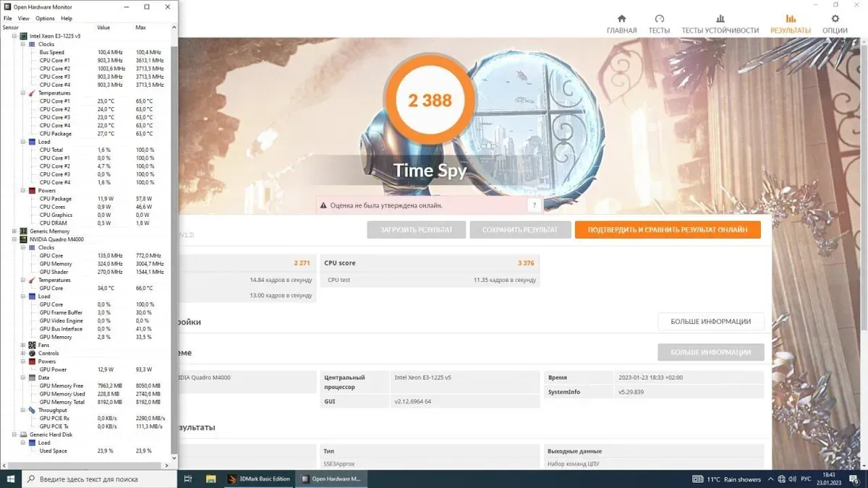Go to the ТЕСТЫ benchmarks section
The height and width of the screenshot is (488, 868).
coord(659,24)
